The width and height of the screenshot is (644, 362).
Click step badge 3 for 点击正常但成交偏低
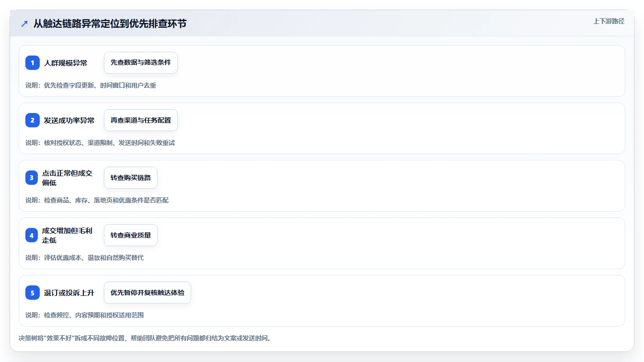(33, 178)
